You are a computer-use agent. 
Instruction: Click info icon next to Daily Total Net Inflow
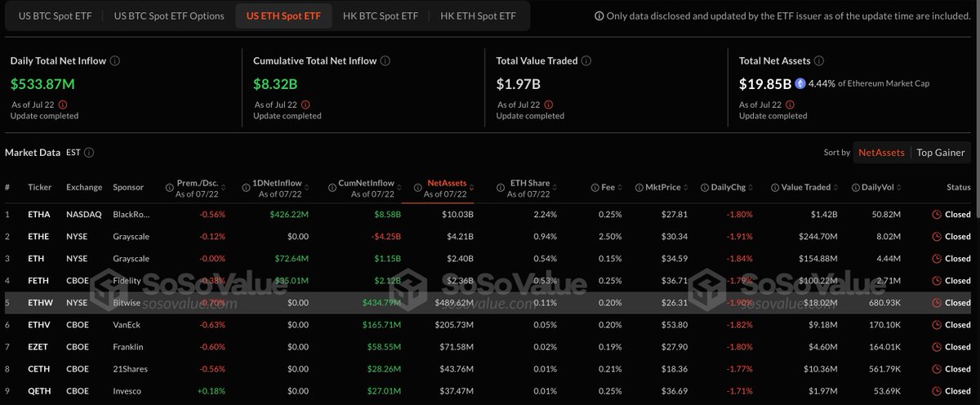pos(115,60)
